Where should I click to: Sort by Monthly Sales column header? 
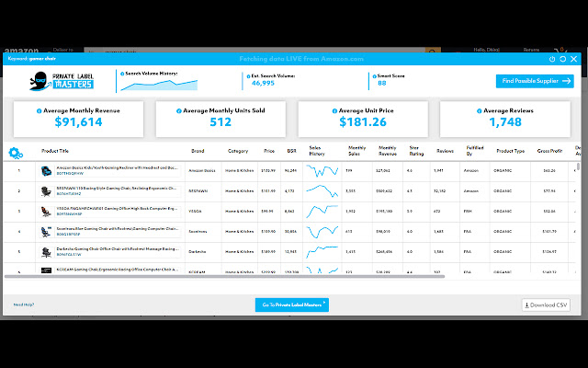356,151
